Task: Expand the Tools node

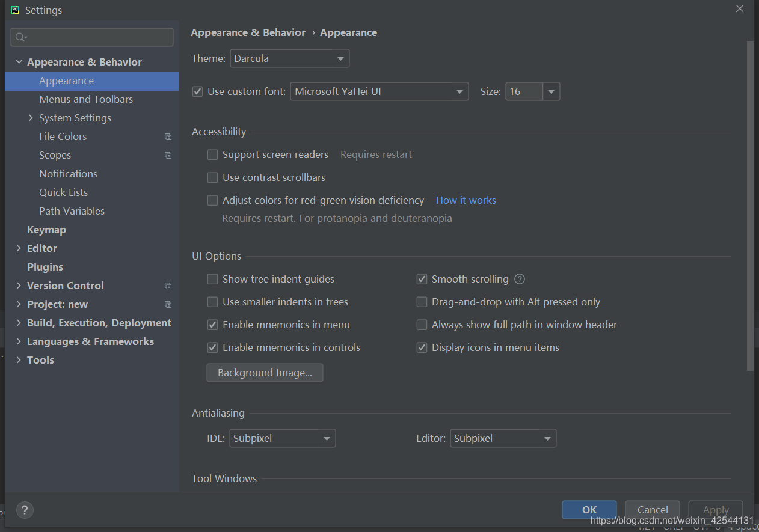Action: tap(19, 360)
